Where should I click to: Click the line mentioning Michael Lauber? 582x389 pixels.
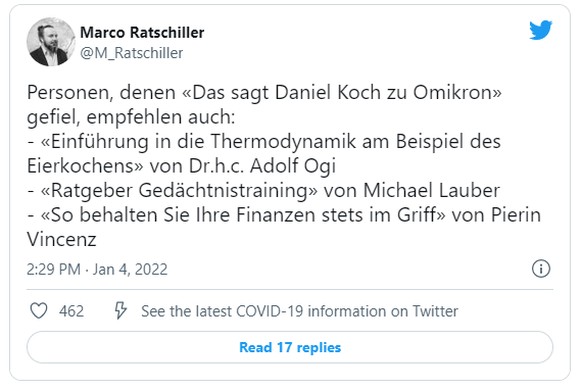click(x=264, y=191)
